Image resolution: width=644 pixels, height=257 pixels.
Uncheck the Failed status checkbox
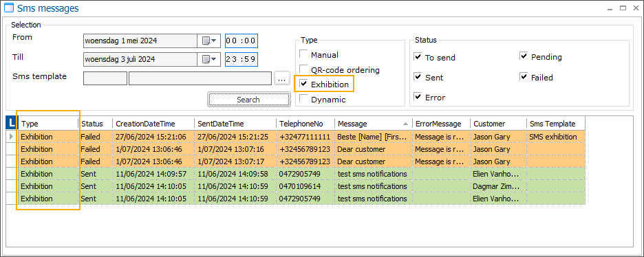[x=524, y=77]
